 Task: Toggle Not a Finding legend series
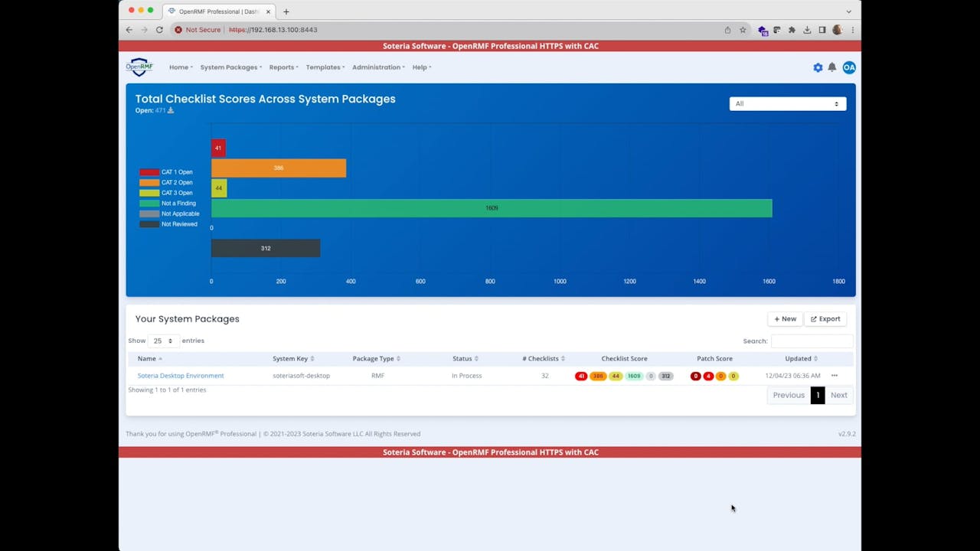click(168, 204)
